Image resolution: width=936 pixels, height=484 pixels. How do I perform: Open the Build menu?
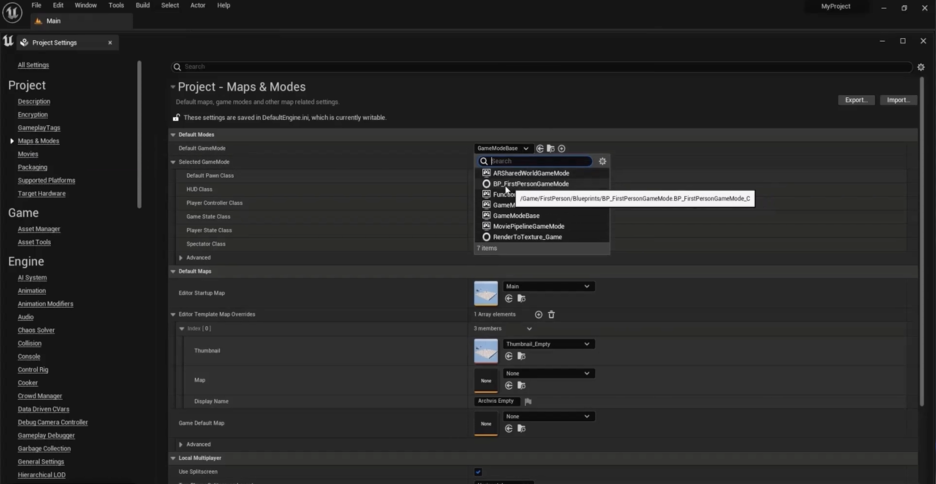coord(143,5)
